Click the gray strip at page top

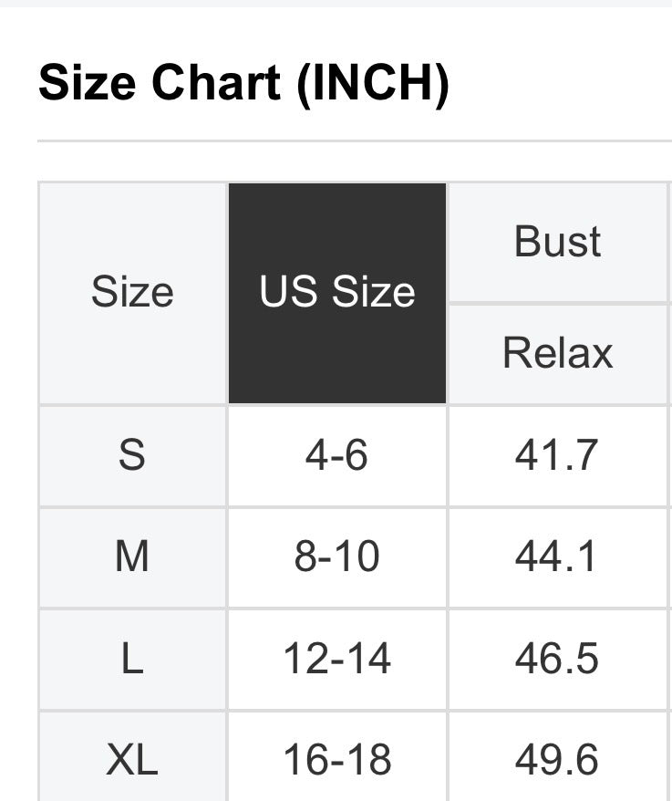[x=336, y=4]
